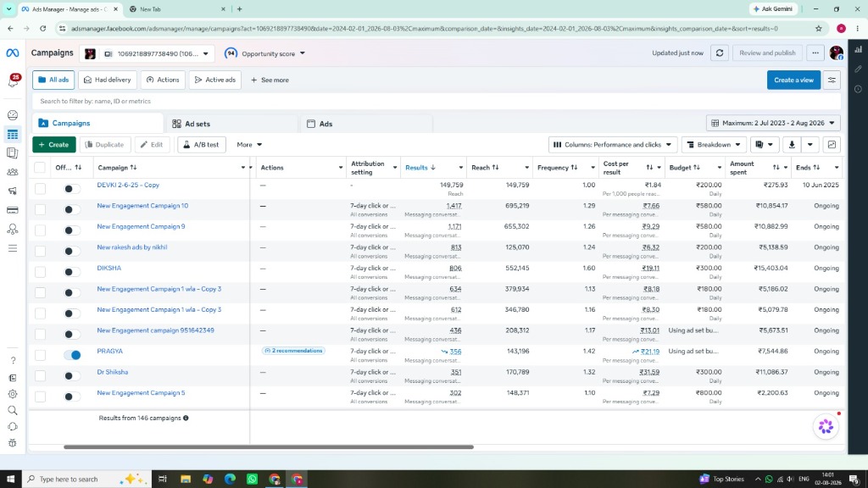
Task: Open Settings gear icon in sidebar
Action: click(x=13, y=394)
